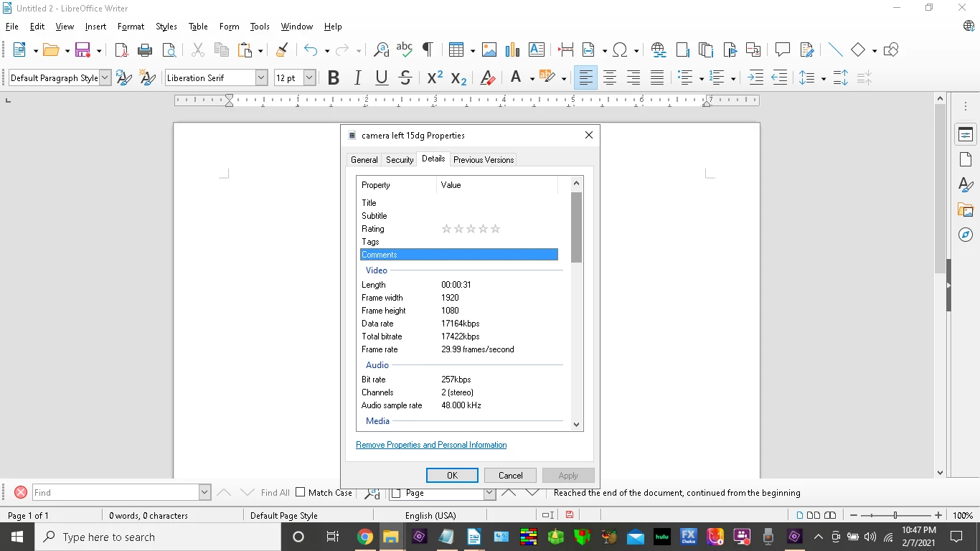Open the Insert menu

[x=95, y=27]
